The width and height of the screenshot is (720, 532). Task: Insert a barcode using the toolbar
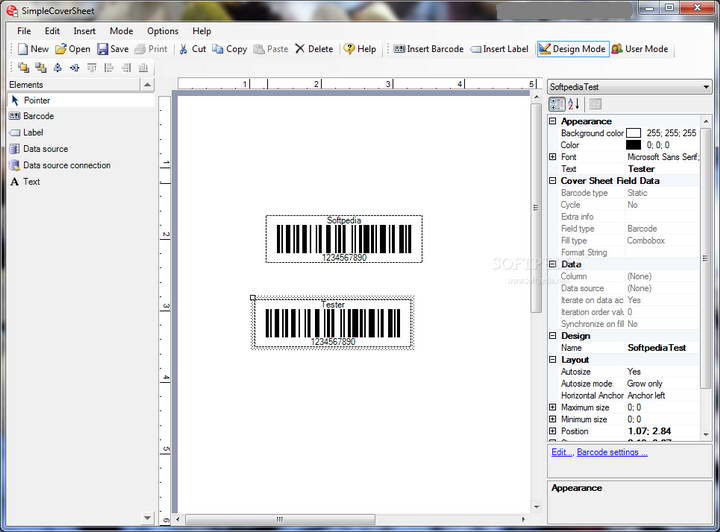click(426, 49)
